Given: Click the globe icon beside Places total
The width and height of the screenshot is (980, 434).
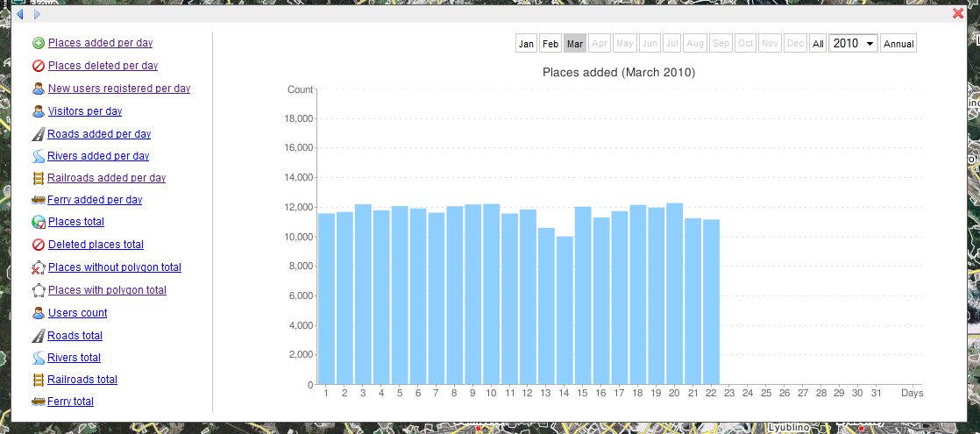Looking at the screenshot, I should click(39, 222).
